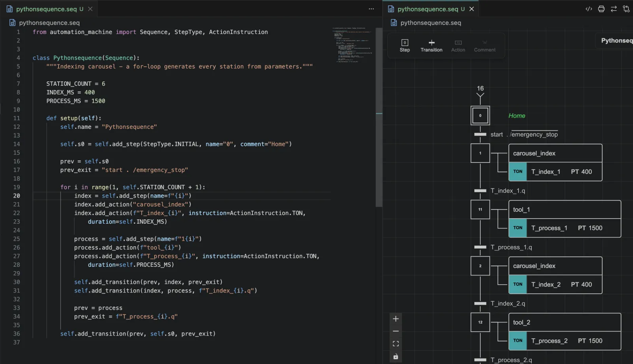Switch to left pythonsequence.seq editor tab

(x=49, y=9)
